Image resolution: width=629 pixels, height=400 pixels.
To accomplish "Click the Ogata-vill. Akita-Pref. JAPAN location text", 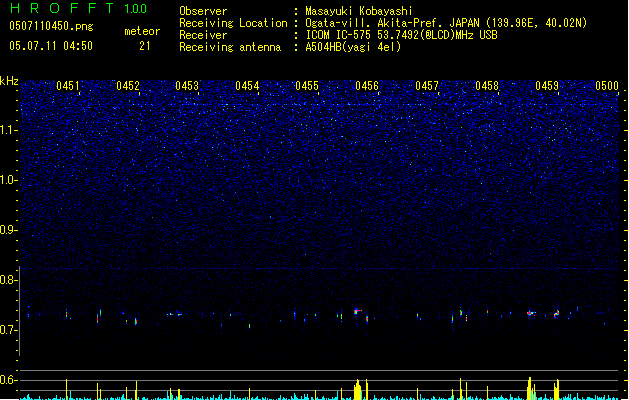I will point(446,23).
